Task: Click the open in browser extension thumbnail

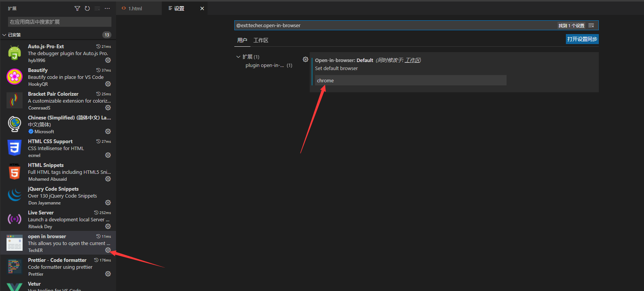Action: [x=15, y=243]
